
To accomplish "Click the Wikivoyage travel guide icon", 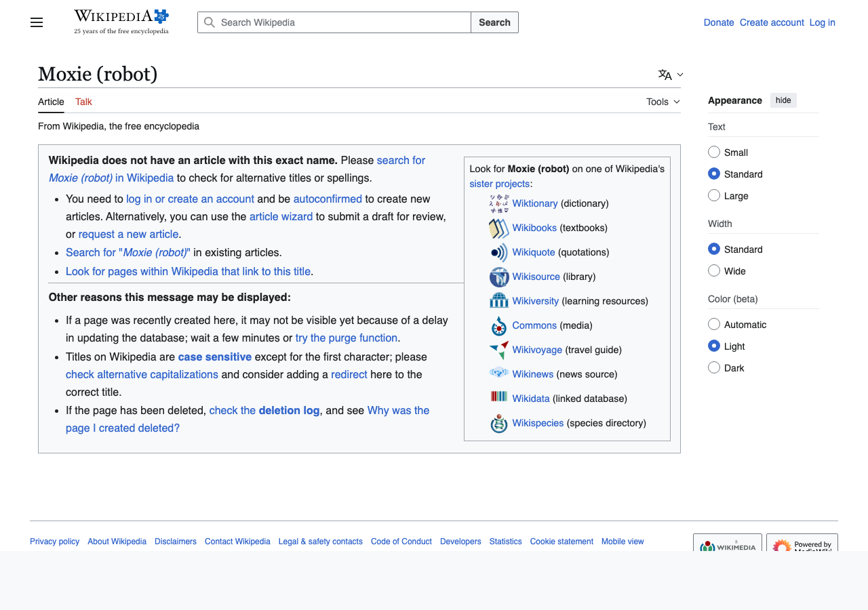I will tap(498, 350).
